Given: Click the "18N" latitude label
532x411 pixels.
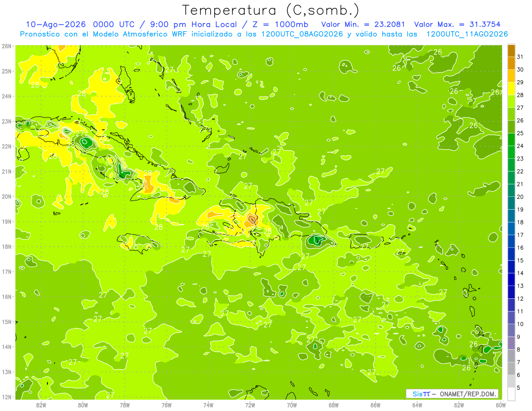Looking at the screenshot, I should [7, 247].
